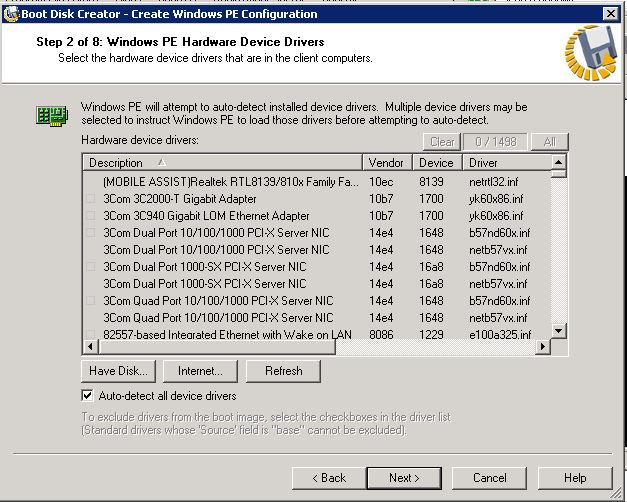Close the Boot Disk Creator dialog
This screenshot has height=502, width=627.
click(611, 14)
